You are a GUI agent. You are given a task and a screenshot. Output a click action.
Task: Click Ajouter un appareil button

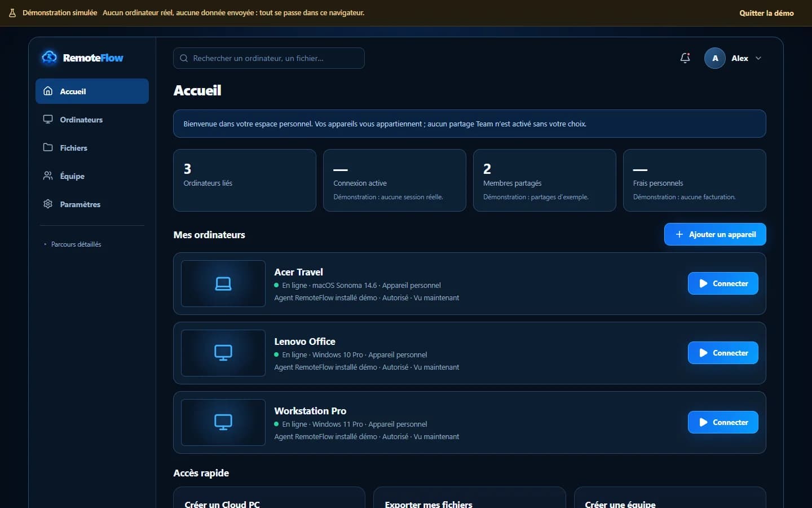(715, 234)
